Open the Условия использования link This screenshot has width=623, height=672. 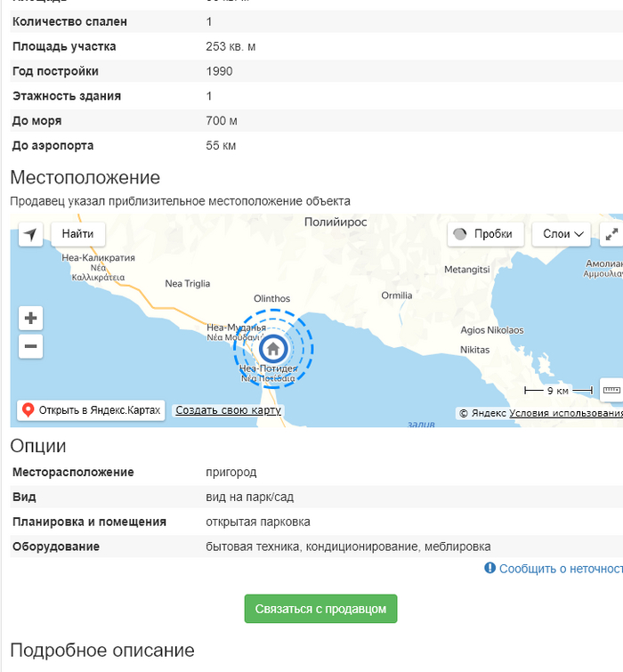click(566, 413)
